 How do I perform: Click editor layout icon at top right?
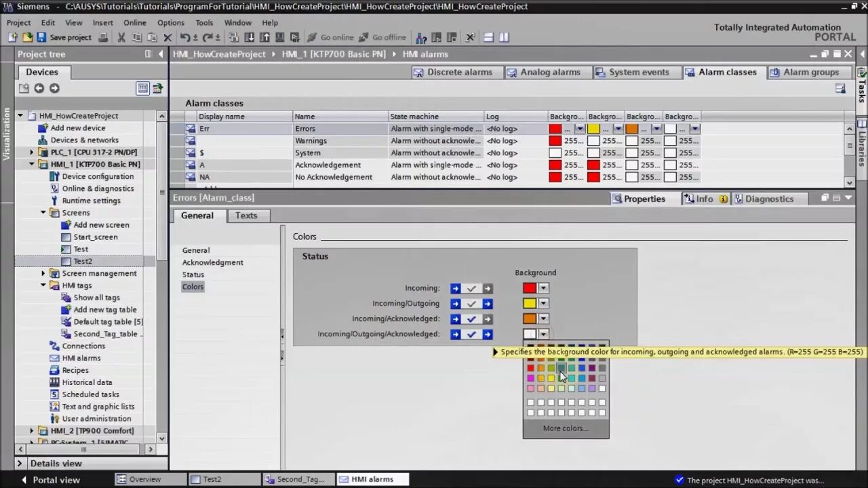click(840, 88)
